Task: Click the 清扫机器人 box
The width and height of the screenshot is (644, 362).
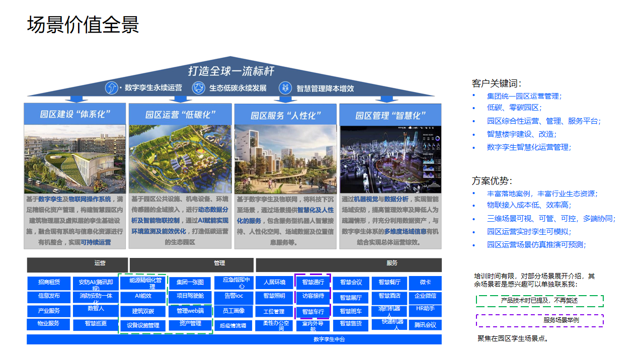Action: 389,311
